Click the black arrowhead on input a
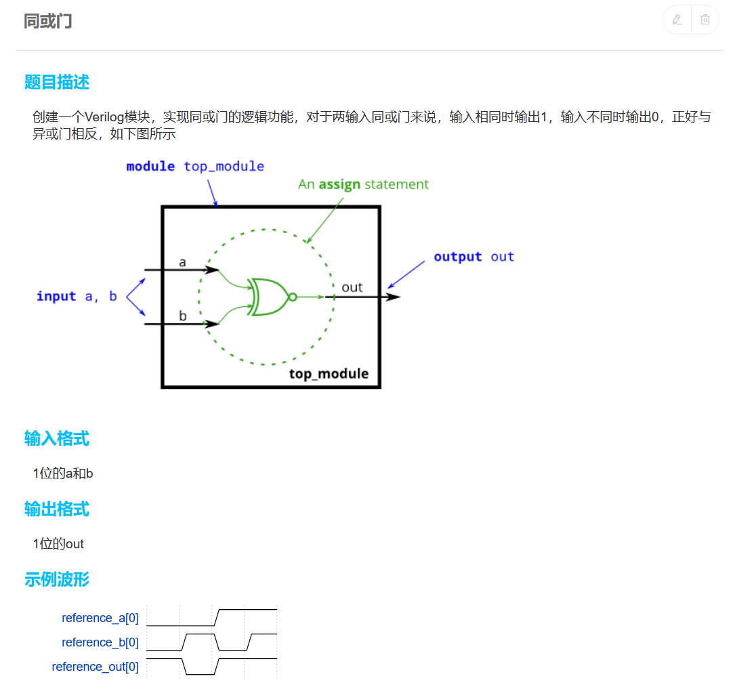The height and width of the screenshot is (700, 735). 213,270
